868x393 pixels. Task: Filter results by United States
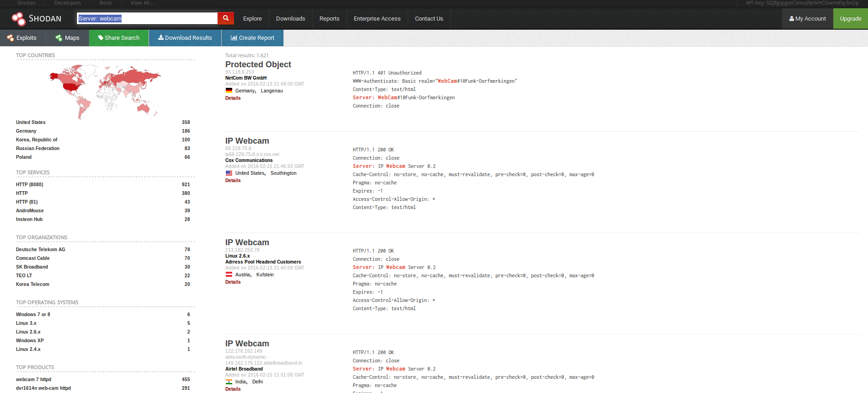(x=31, y=122)
